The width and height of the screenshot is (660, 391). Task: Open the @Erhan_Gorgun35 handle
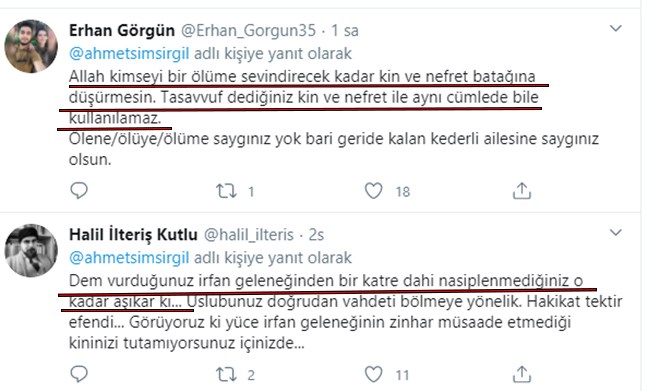coord(248,31)
